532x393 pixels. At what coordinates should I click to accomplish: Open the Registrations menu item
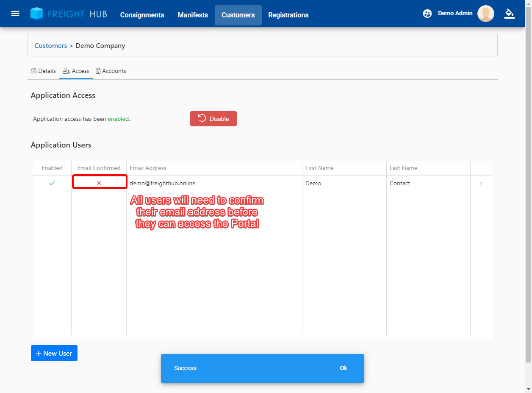click(288, 15)
